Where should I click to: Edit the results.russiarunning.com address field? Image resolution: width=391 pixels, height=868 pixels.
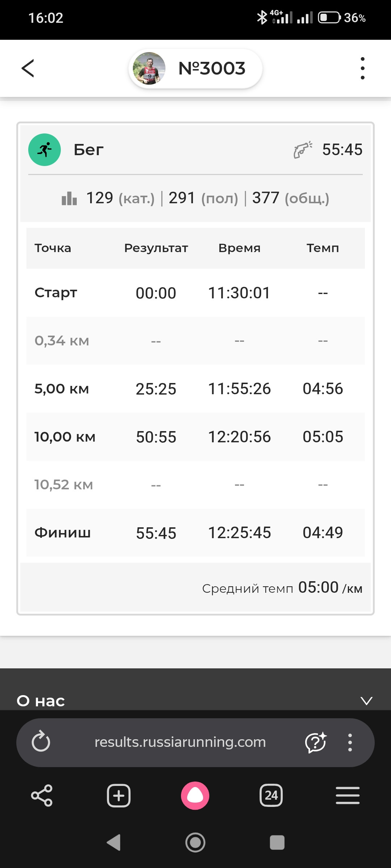coord(180,742)
